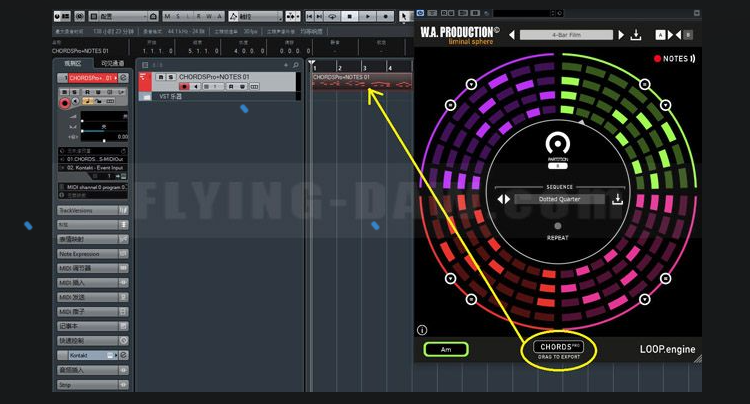Select the 01.CHORDS MIDI Out input routing

click(93, 159)
